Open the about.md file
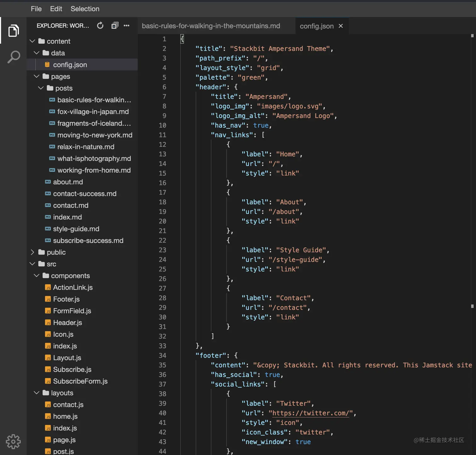Image resolution: width=476 pixels, height=455 pixels. [68, 182]
